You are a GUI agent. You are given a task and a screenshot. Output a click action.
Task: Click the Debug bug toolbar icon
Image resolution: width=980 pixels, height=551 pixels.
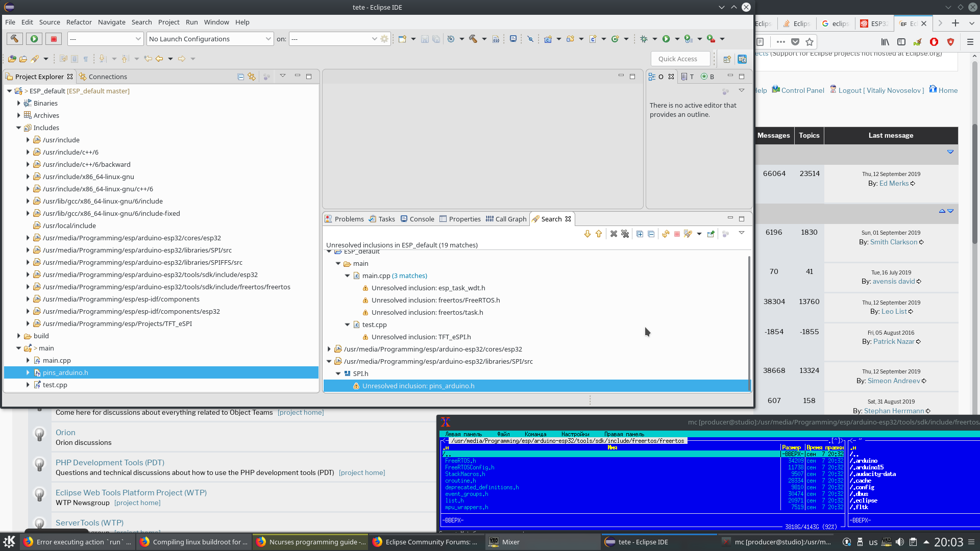[x=644, y=39]
